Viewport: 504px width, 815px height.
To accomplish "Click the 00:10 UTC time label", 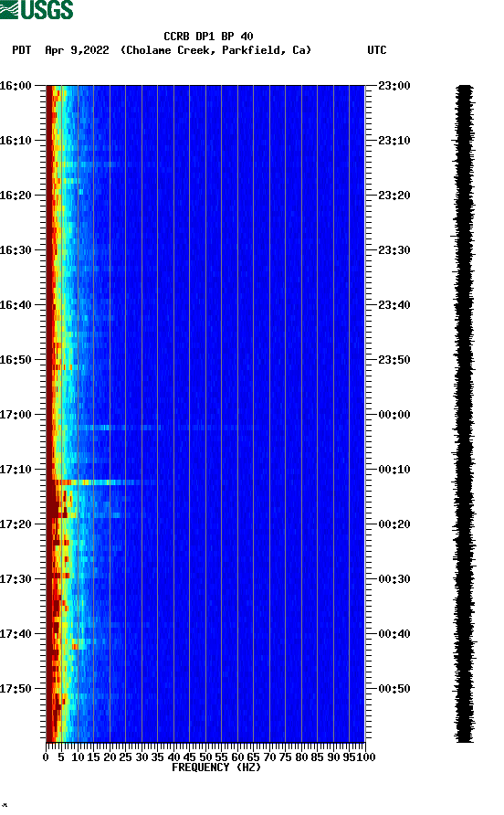I will (394, 470).
